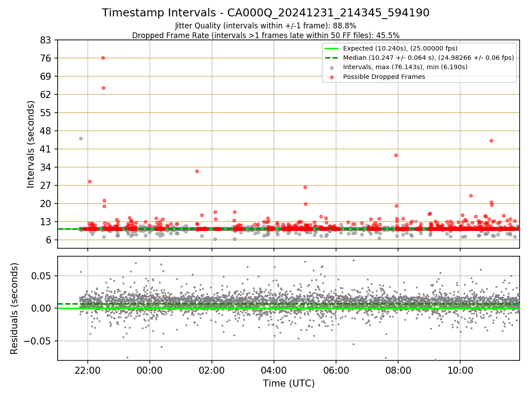532x399 pixels.
Task: Click the red outlier near 38 seconds at 08:00
Action: point(396,155)
